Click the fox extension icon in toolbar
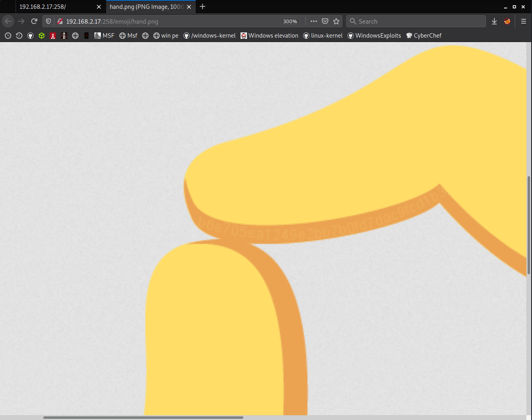This screenshot has width=532, height=420. 507,21
